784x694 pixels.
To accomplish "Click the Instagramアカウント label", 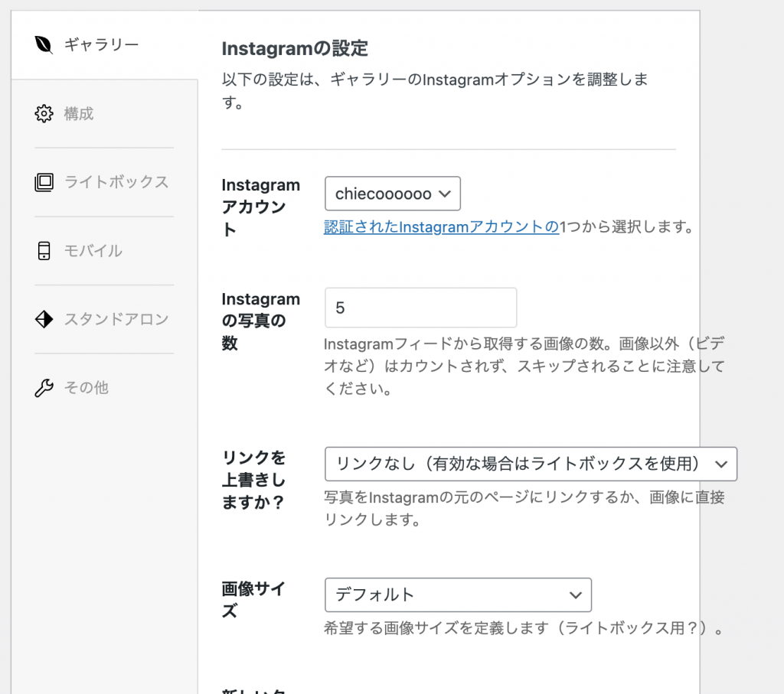I will [x=261, y=207].
